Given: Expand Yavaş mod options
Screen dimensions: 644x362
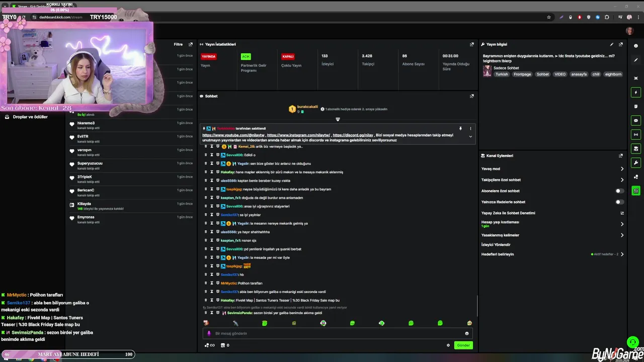Looking at the screenshot, I should 622,169.
